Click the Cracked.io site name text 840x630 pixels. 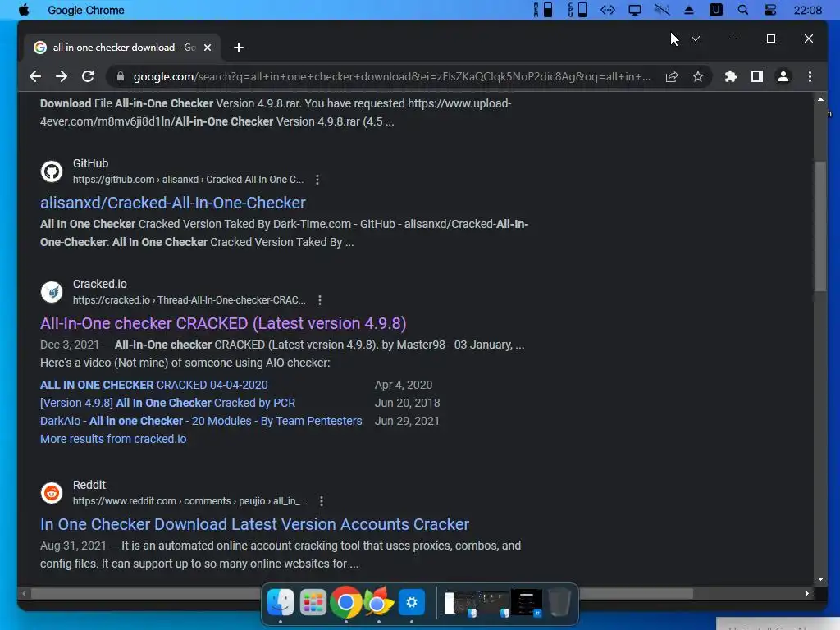[x=99, y=284]
